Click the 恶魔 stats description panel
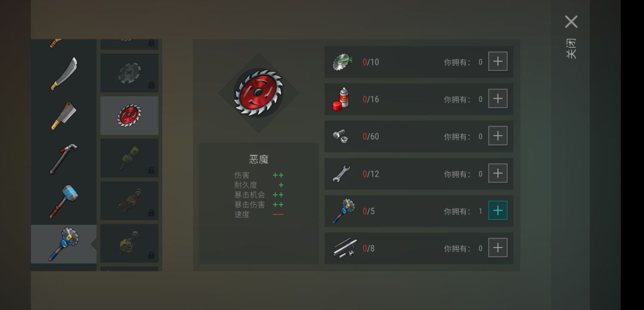This screenshot has height=310, width=644. [x=258, y=203]
